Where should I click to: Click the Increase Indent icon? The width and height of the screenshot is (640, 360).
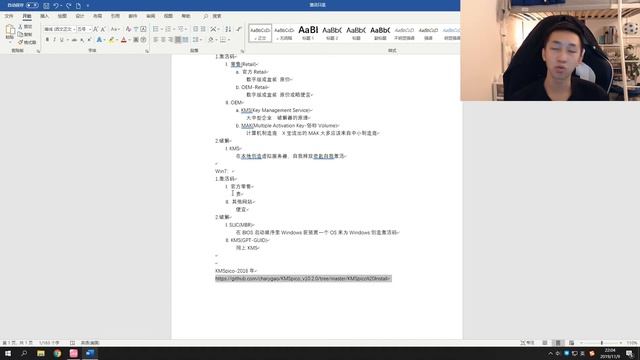click(203, 29)
